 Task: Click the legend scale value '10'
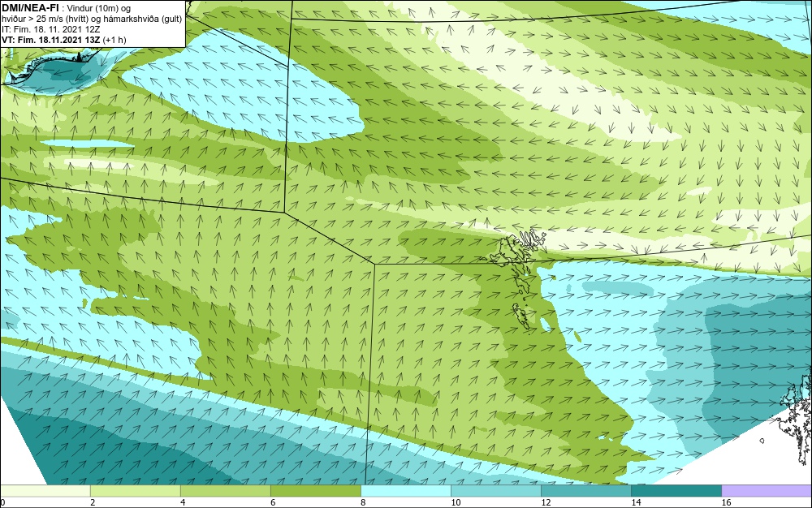coord(456,502)
